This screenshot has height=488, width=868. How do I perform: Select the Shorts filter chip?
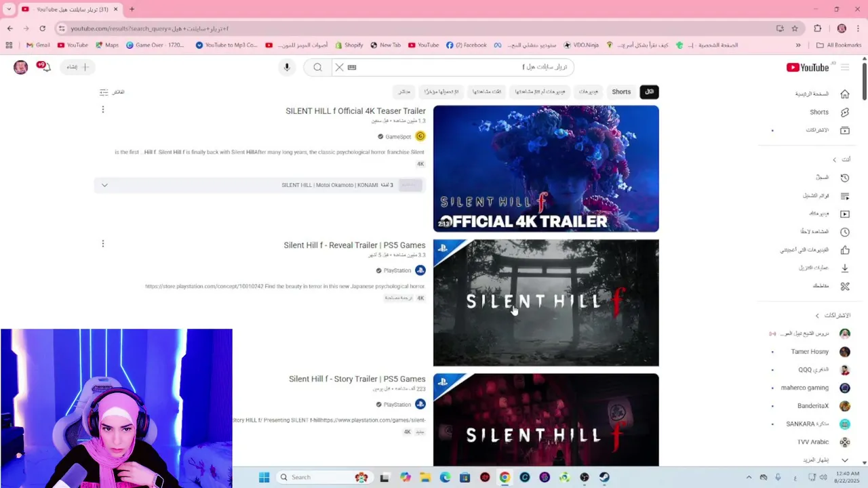[621, 92]
